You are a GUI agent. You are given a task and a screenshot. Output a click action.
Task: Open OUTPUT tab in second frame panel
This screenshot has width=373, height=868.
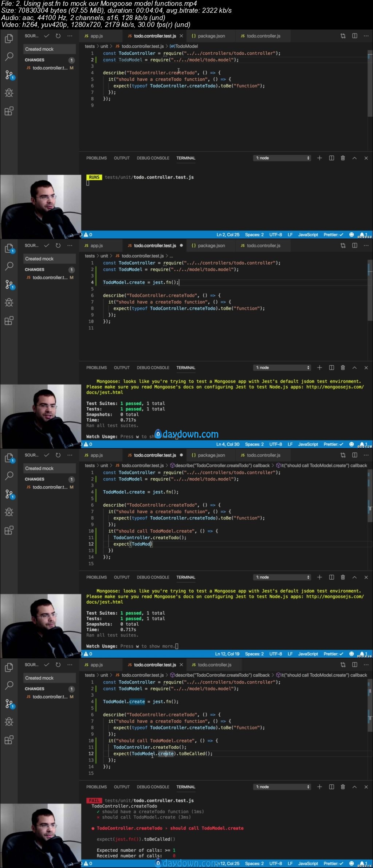[122, 367]
